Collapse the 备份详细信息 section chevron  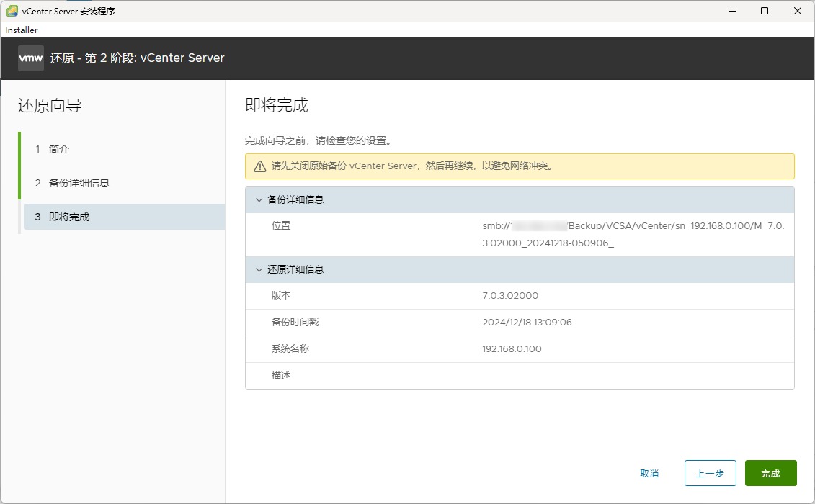click(259, 200)
